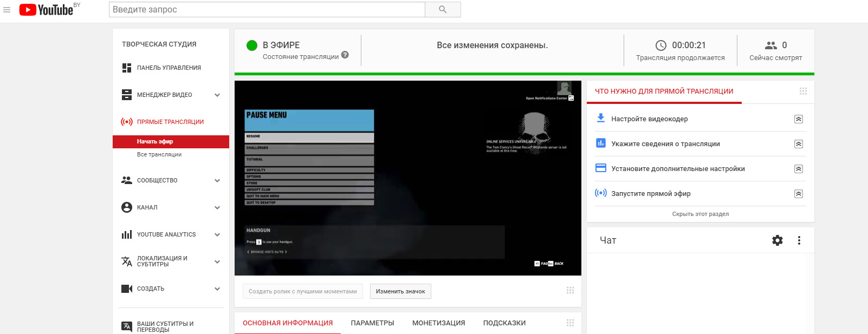Click Скрыть этот раздел link

700,214
